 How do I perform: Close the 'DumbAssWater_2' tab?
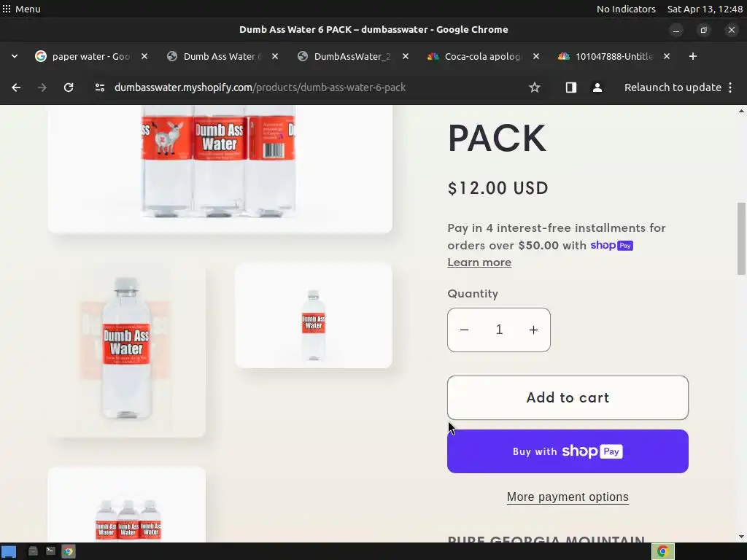(x=406, y=56)
